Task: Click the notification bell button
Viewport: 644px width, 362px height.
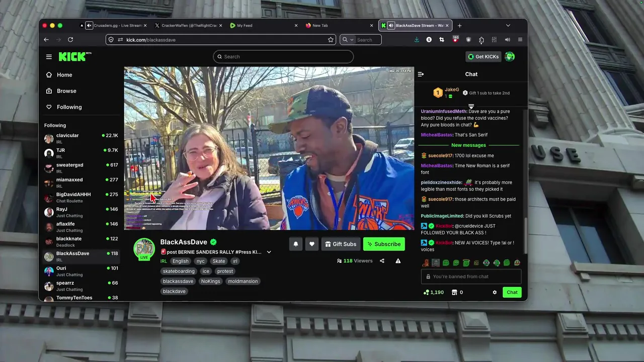Action: point(296,244)
